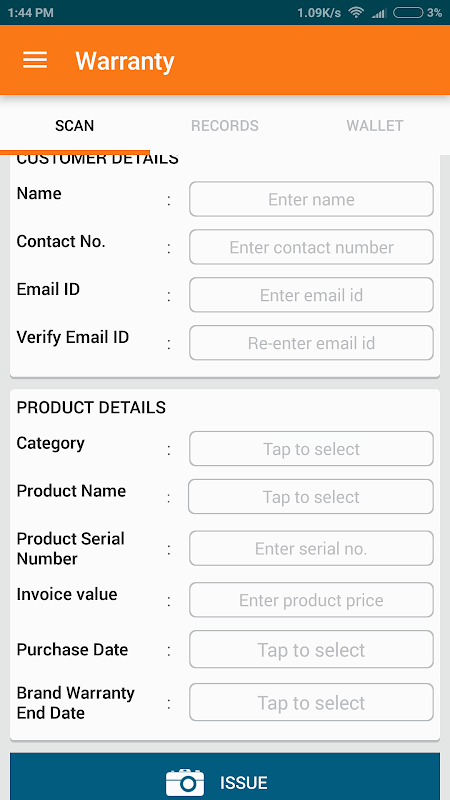The image size is (450, 800).
Task: Tap the camera icon on Issue bar
Action: click(185, 782)
